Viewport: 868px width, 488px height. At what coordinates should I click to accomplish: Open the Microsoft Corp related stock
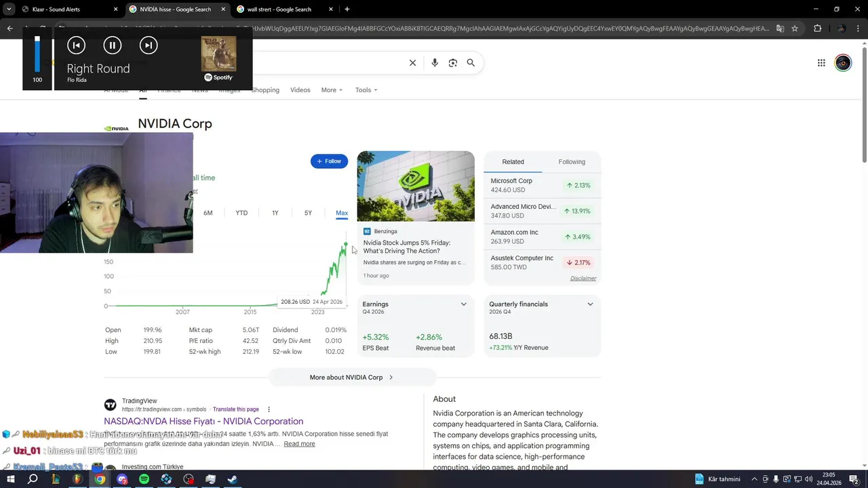pos(542,185)
